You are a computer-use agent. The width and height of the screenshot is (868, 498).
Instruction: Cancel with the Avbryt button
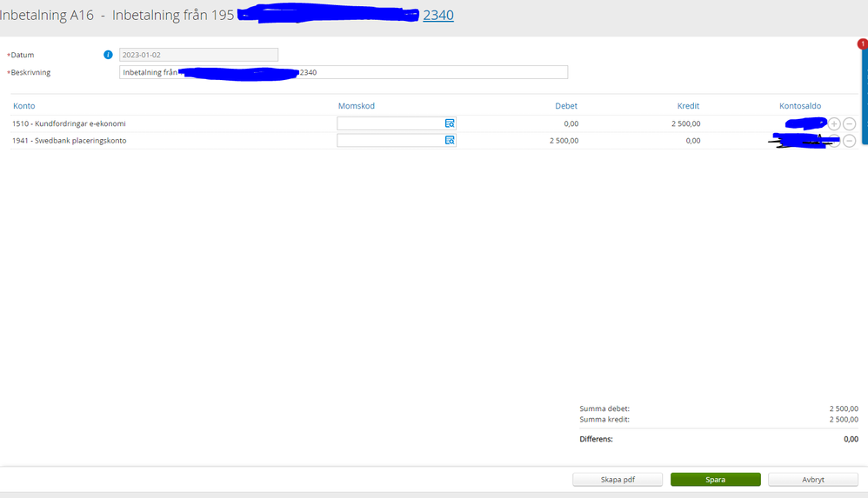pyautogui.click(x=813, y=479)
